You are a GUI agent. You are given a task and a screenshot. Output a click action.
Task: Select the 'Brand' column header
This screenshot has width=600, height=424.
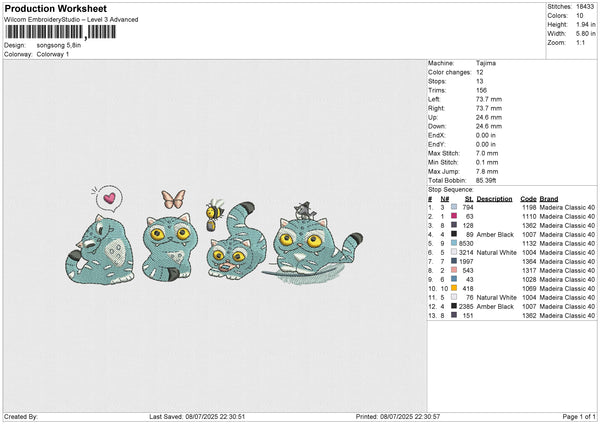[549, 199]
